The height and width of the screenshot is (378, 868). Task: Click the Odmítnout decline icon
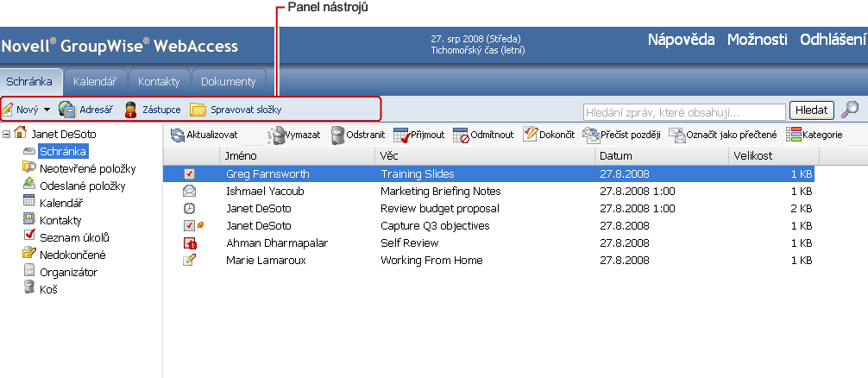pos(461,135)
